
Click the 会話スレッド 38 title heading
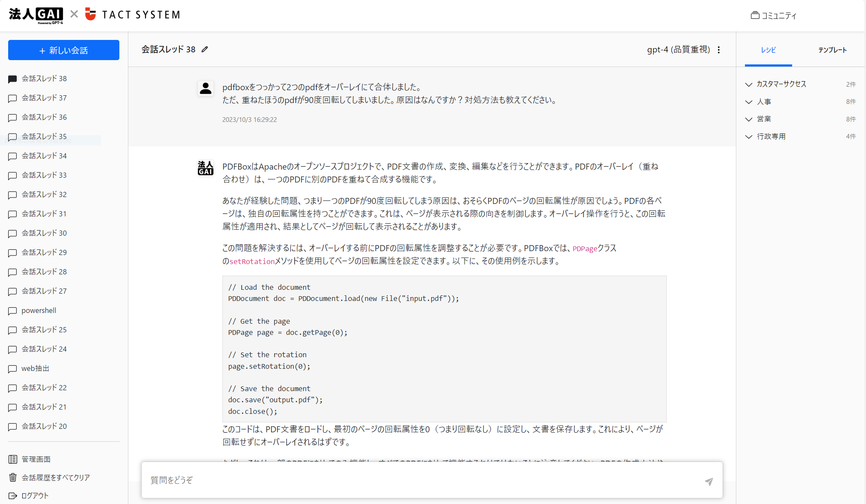[168, 49]
